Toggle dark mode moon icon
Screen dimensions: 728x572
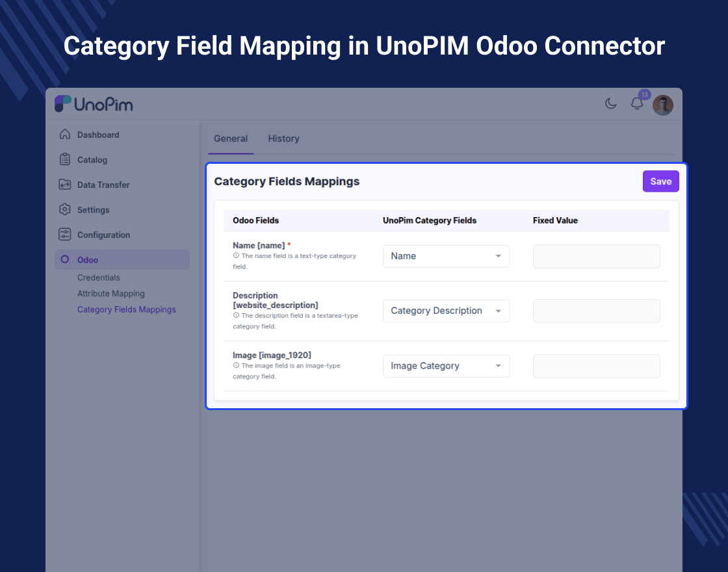coord(610,103)
